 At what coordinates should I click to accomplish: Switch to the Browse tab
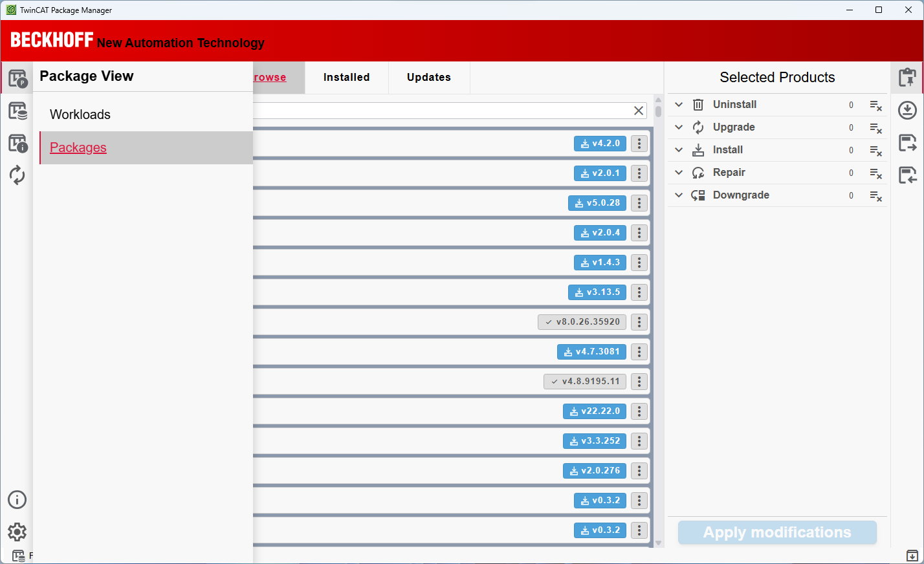click(279, 78)
